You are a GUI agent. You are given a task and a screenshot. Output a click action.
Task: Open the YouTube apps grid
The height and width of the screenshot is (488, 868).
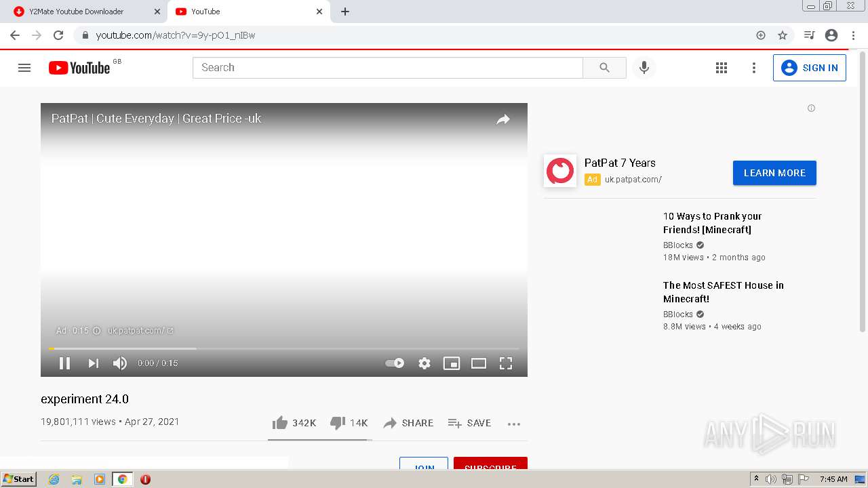(x=722, y=68)
